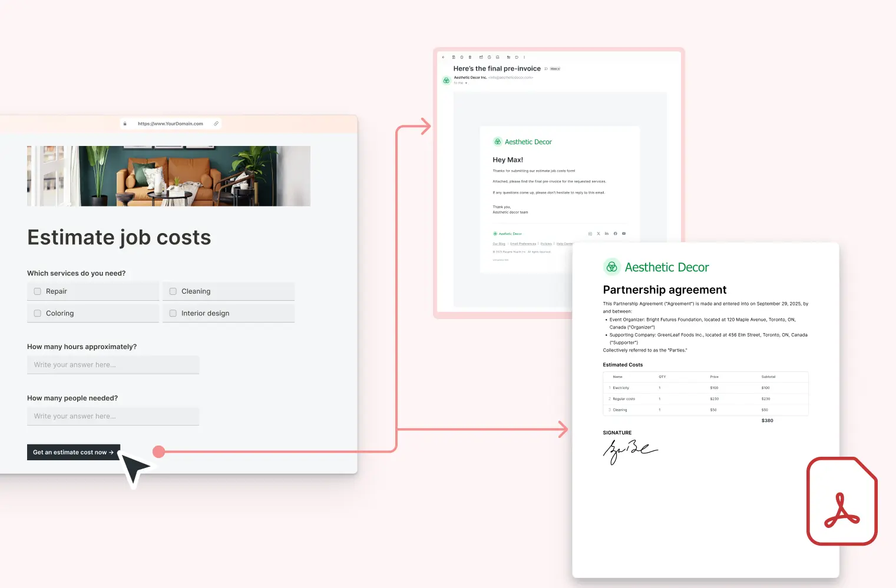Click the 'Estimated Costs' section label
This screenshot has width=896, height=588.
tap(623, 365)
